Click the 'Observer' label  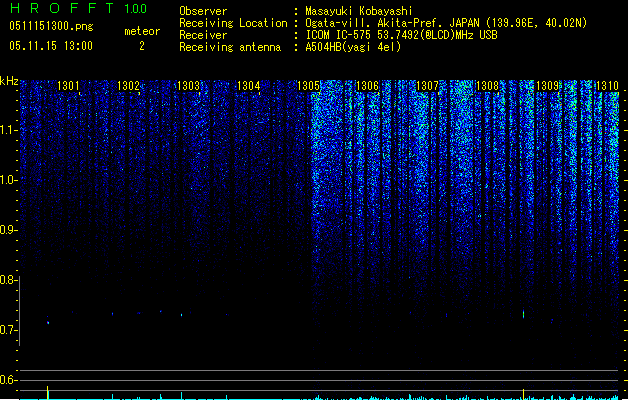[x=203, y=11]
